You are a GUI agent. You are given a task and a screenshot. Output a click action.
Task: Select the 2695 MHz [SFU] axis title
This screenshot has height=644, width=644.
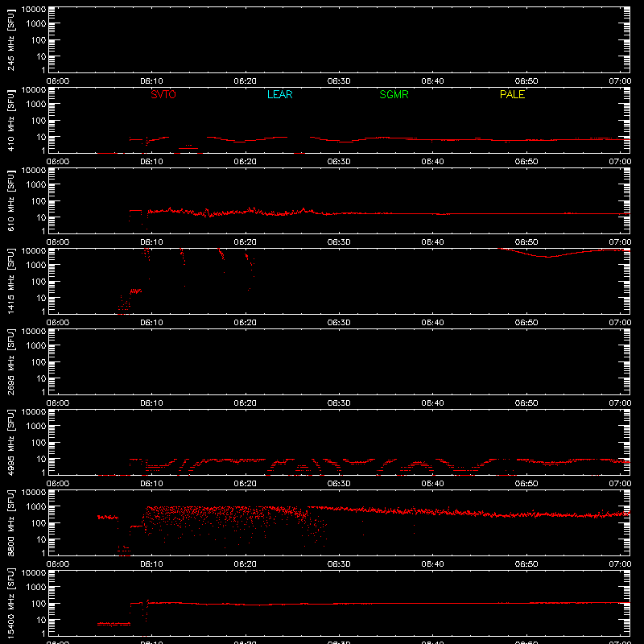pos(10,361)
